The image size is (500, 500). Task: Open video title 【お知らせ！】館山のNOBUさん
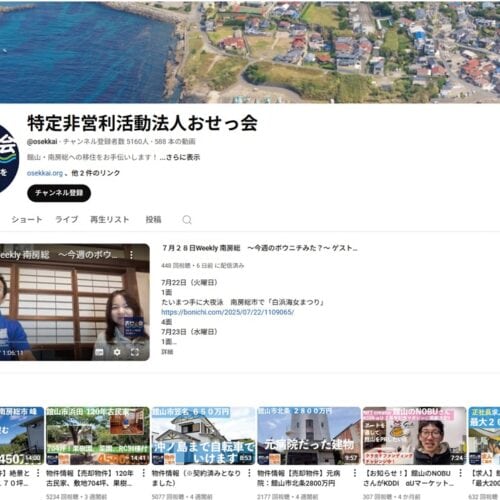[409, 478]
